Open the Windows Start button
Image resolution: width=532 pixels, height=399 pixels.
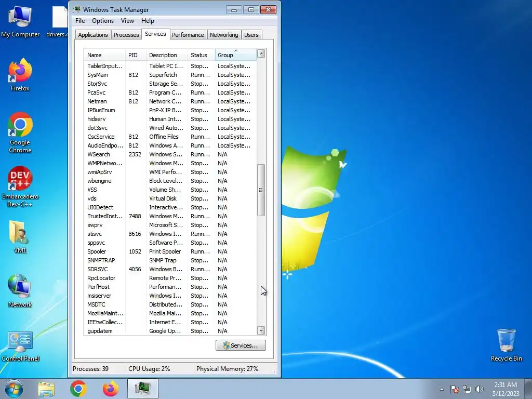[14, 389]
